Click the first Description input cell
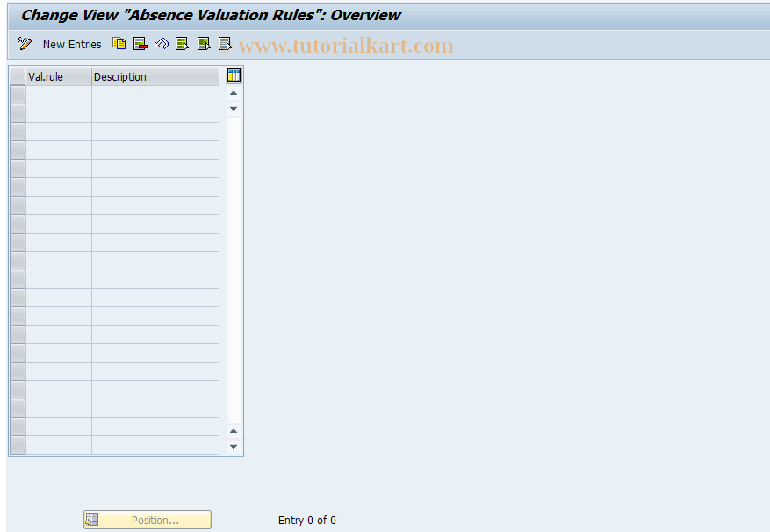 155,95
